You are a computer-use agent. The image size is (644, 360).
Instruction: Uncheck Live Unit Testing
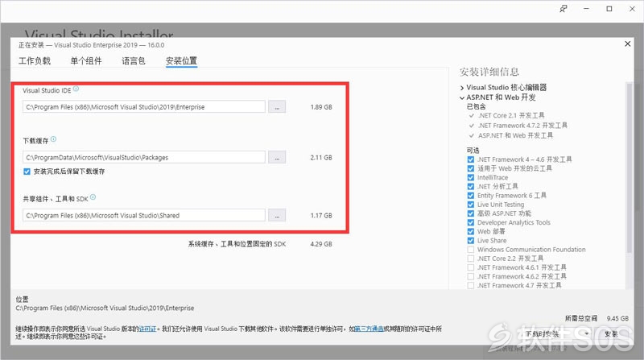click(471, 205)
